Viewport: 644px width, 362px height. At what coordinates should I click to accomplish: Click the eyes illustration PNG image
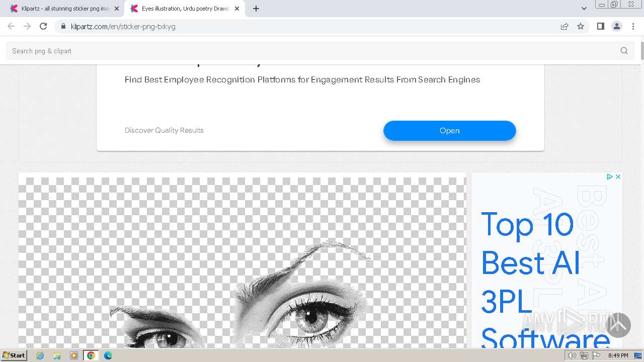tap(243, 261)
